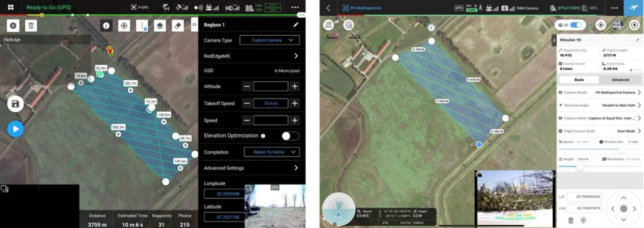Select the eraser clear tool icon
Viewport: 644px width, 228px height.
177,25
